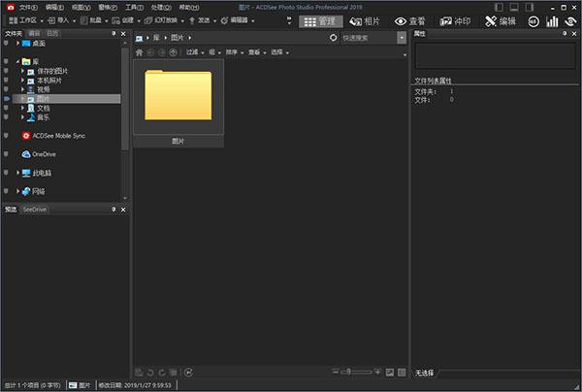Close the preview pane
This screenshot has height=392, width=582.
pos(123,210)
